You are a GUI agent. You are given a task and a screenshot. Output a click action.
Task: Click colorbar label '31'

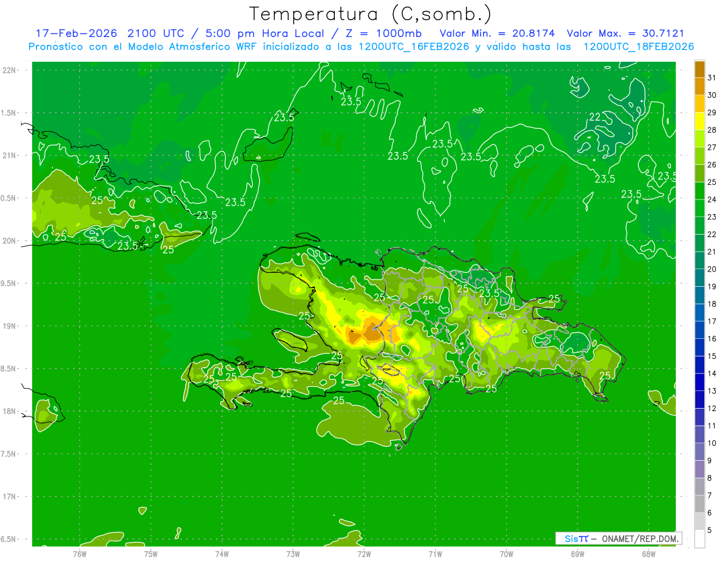pyautogui.click(x=712, y=78)
